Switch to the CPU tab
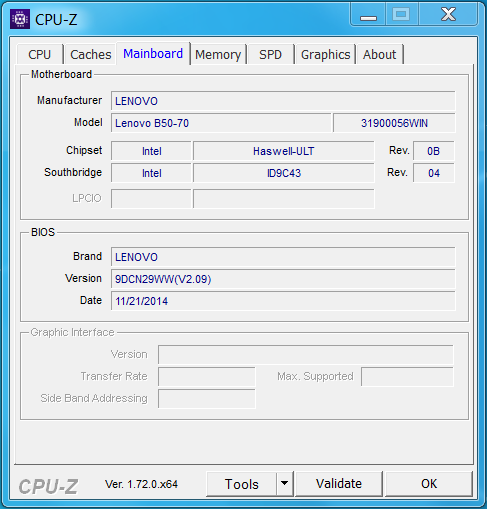The width and height of the screenshot is (487, 509). pyautogui.click(x=40, y=54)
